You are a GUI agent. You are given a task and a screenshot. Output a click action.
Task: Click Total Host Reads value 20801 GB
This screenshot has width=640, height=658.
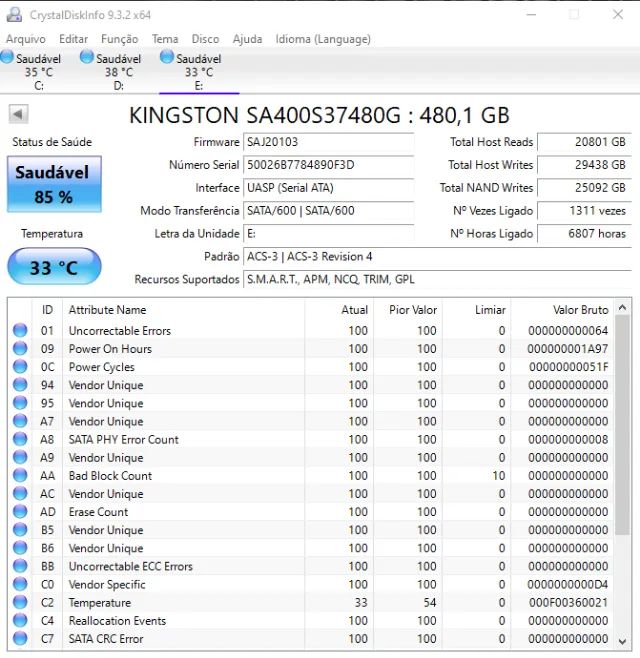(584, 142)
